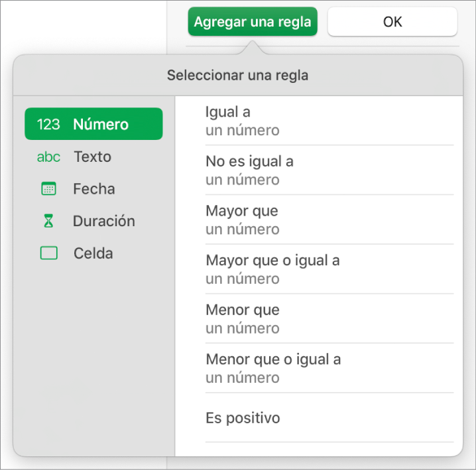Click the 123 Número category icon
This screenshot has height=471, width=476.
pyautogui.click(x=48, y=124)
